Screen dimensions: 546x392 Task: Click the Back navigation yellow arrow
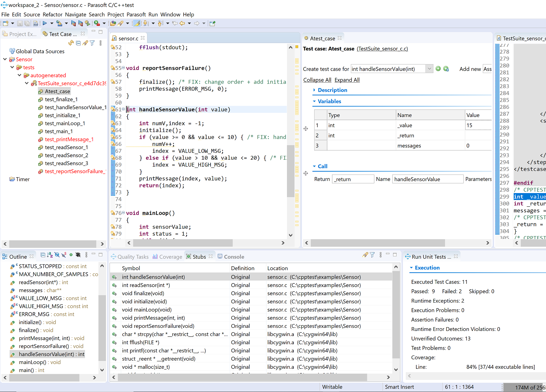point(182,24)
